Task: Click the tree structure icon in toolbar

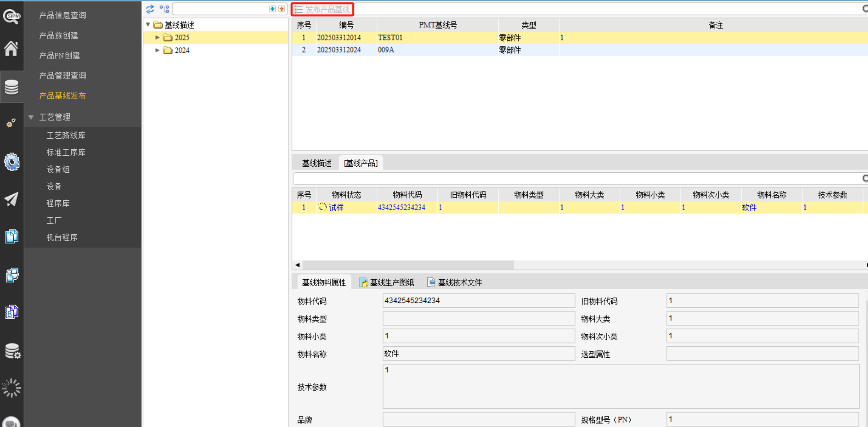Action: [164, 9]
